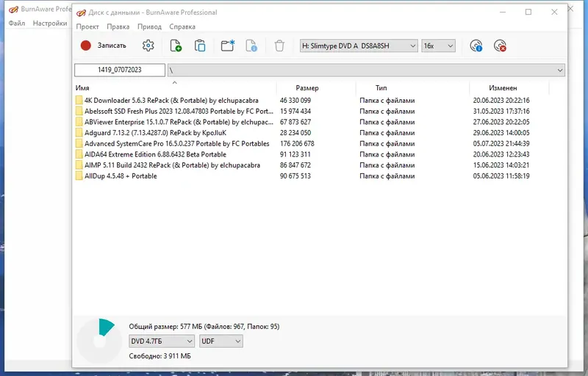Click the folder icon of the Adguard row

[x=79, y=133]
